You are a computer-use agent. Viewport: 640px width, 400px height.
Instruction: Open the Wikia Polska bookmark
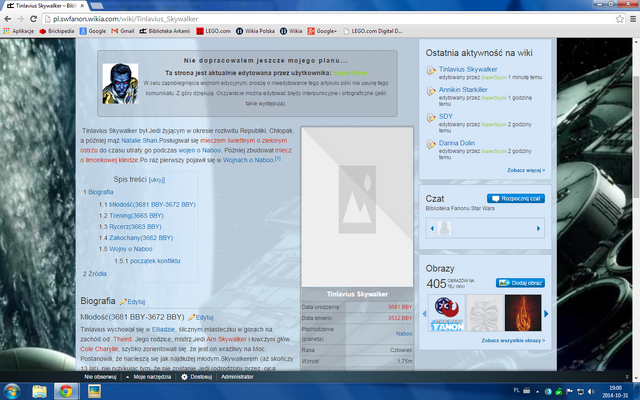coord(256,31)
